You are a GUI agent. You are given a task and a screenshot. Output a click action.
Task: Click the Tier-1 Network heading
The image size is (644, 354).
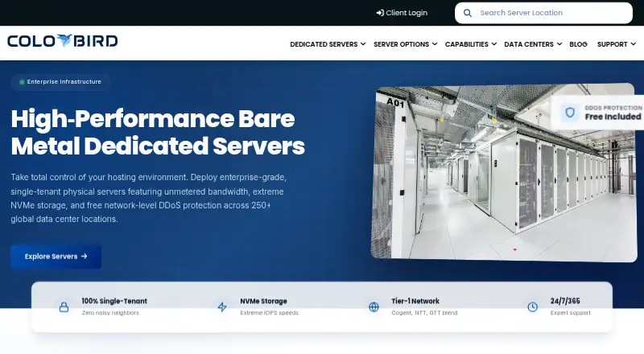[x=415, y=301]
